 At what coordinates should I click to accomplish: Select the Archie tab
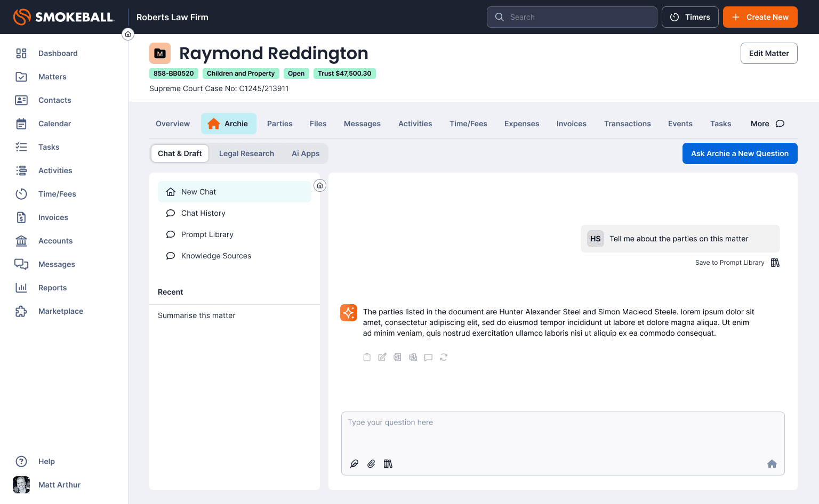pyautogui.click(x=229, y=124)
